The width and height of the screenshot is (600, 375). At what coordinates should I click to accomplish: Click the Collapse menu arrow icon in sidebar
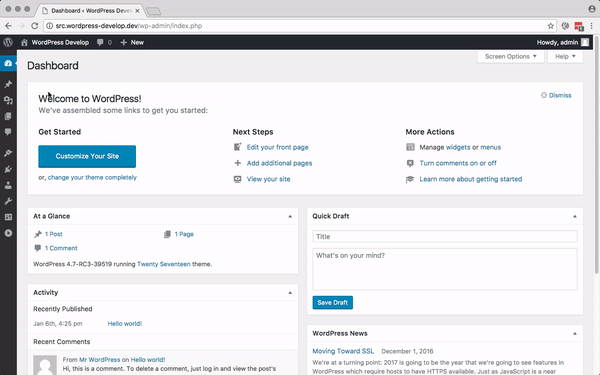[8, 233]
